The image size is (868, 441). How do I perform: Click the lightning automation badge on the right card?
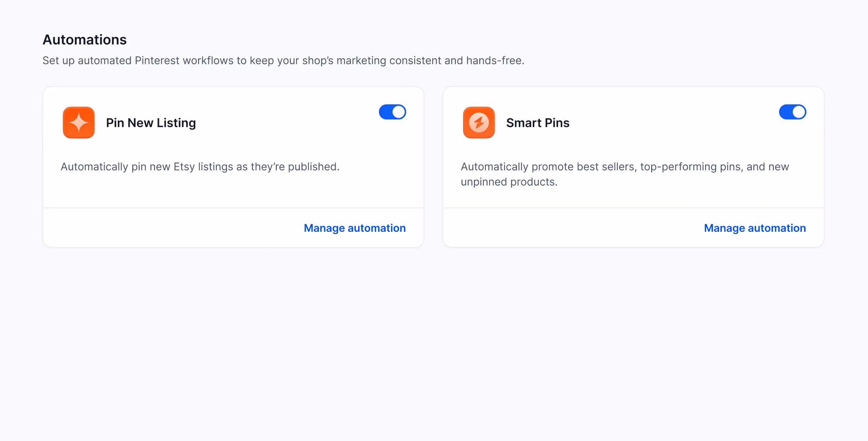pos(478,123)
